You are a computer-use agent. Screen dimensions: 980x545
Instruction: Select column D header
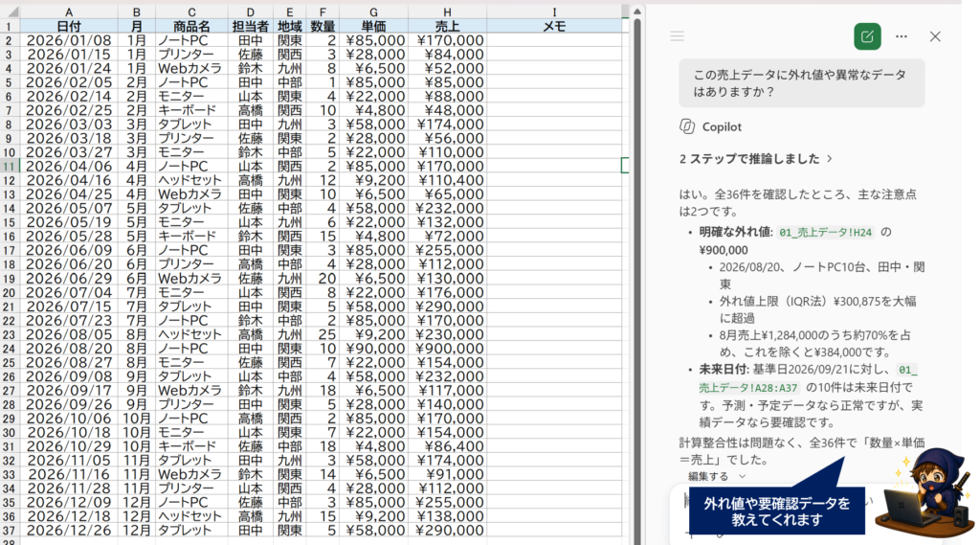pyautogui.click(x=250, y=11)
